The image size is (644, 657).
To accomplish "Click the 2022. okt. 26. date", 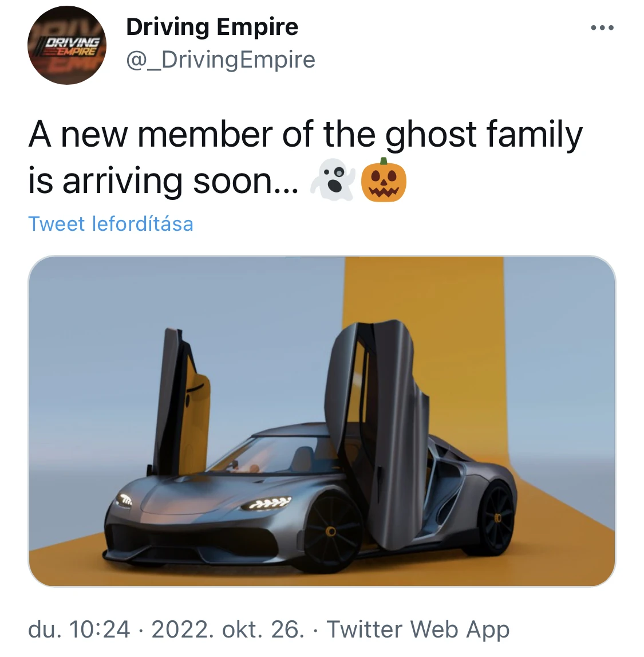I will click(228, 630).
